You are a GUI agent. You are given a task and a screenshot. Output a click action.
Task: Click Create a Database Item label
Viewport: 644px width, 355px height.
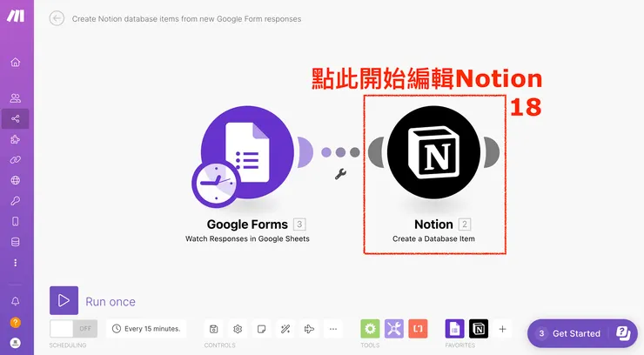click(x=433, y=239)
